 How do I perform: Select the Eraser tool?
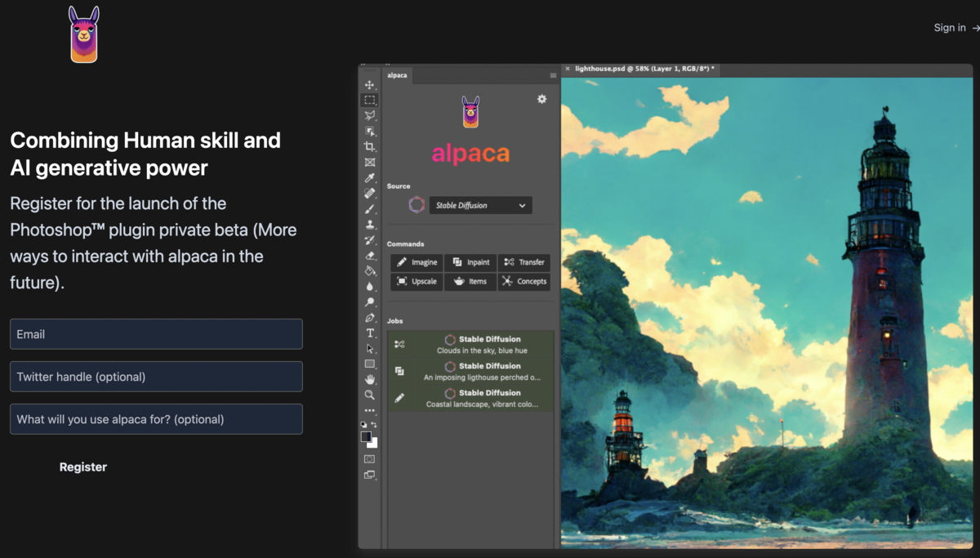tap(369, 255)
